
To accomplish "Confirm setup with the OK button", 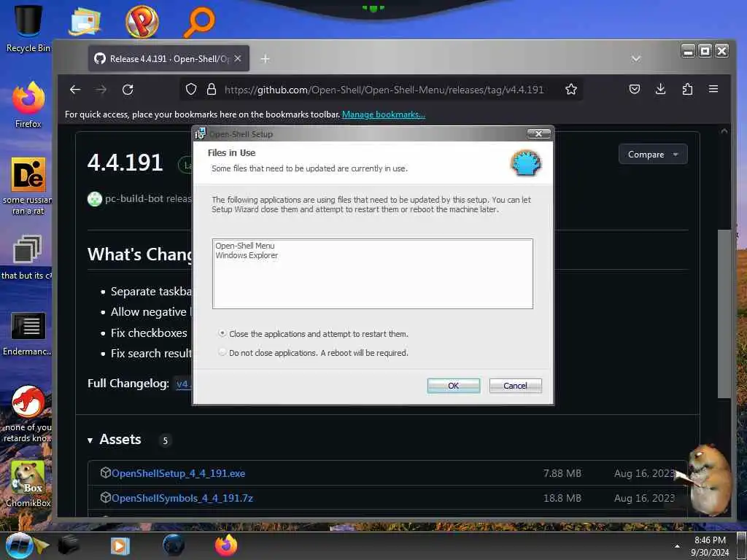I will click(454, 386).
